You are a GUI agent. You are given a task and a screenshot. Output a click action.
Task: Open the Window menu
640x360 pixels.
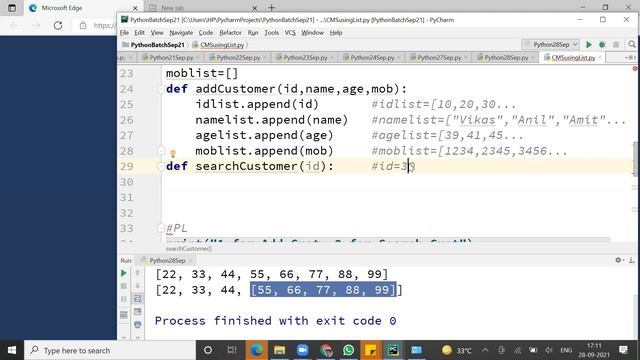(312, 33)
